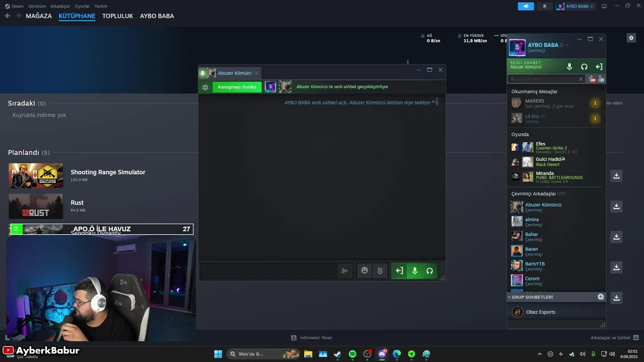Open Discord from taskbar
This screenshot has width=644, height=362.
[382, 354]
